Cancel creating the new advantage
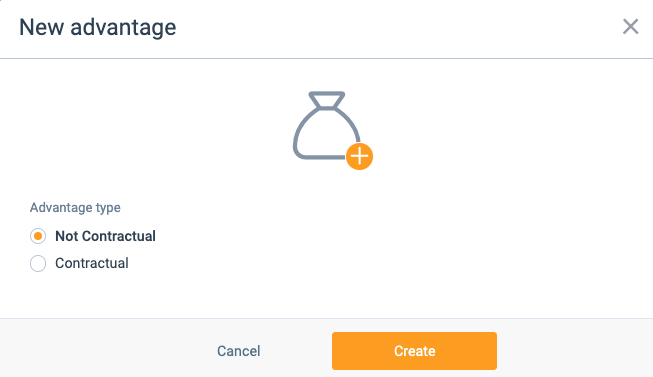This screenshot has width=653, height=377. [x=239, y=351]
